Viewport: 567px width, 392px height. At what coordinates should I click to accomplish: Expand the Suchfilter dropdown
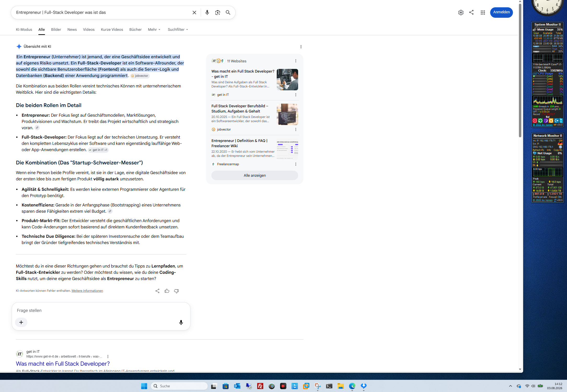pos(178,29)
